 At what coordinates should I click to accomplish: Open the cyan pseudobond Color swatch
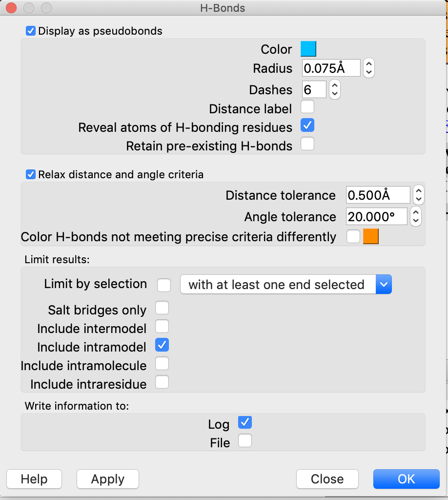coord(308,49)
